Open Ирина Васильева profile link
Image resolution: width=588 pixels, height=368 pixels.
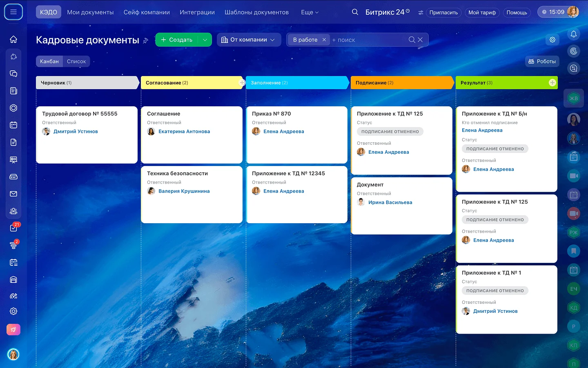(x=390, y=202)
